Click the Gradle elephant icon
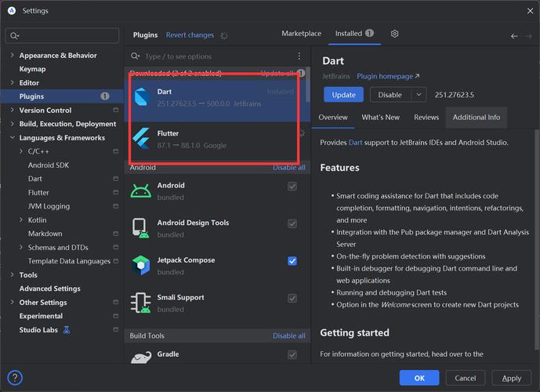Screen dimensions: 540x392 click(141, 358)
